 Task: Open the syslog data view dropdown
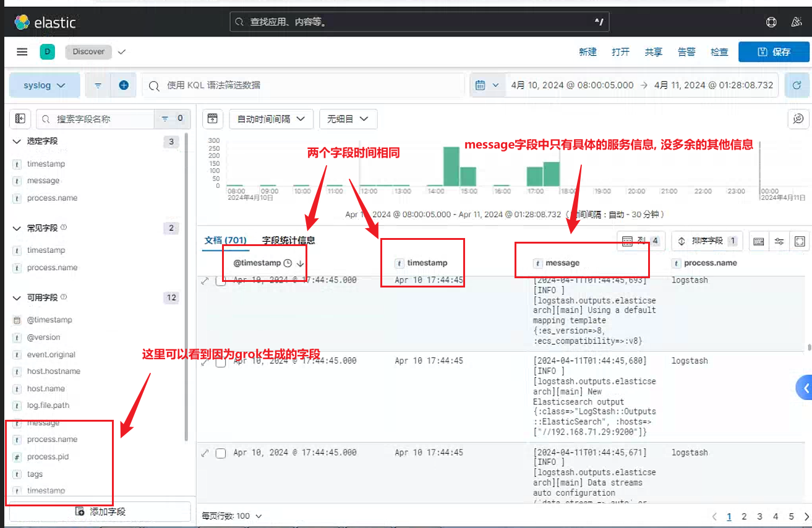point(45,85)
